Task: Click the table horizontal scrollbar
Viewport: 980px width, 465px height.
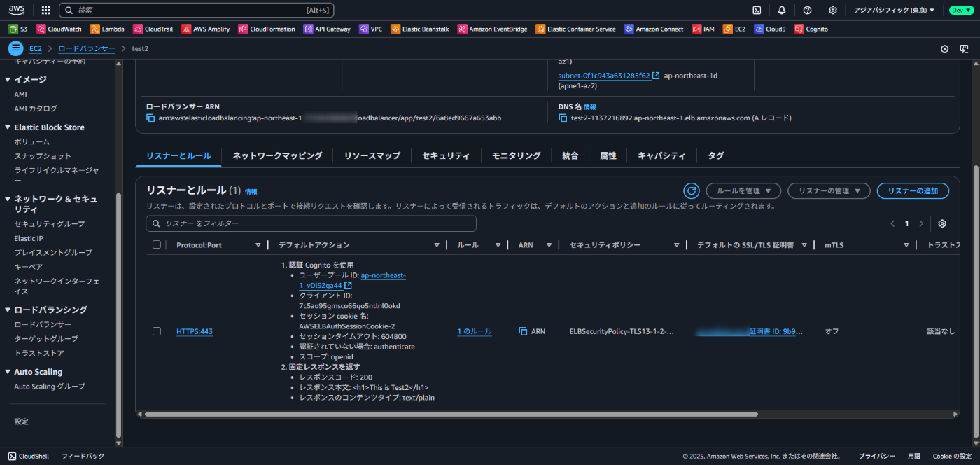Action: [x=451, y=414]
